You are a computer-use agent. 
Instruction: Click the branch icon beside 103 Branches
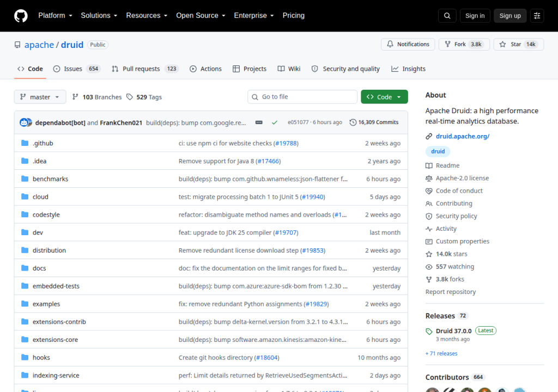(75, 97)
